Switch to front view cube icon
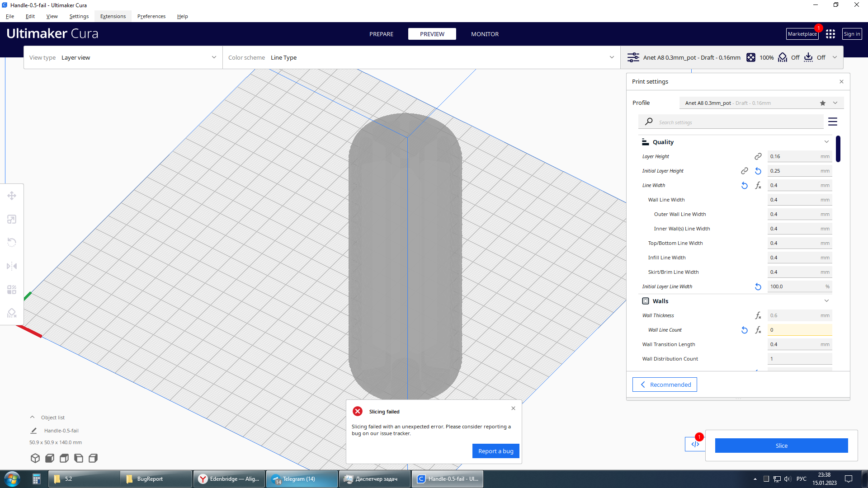This screenshot has height=488, width=868. coord(50,458)
